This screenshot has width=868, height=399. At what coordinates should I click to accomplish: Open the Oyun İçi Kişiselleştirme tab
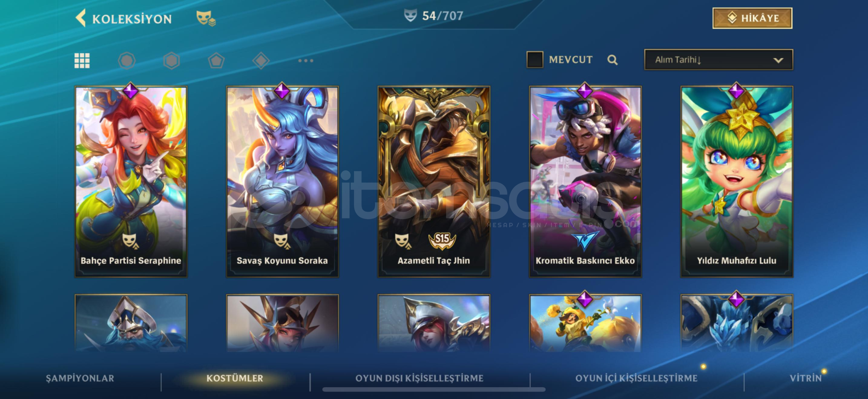[x=636, y=378]
